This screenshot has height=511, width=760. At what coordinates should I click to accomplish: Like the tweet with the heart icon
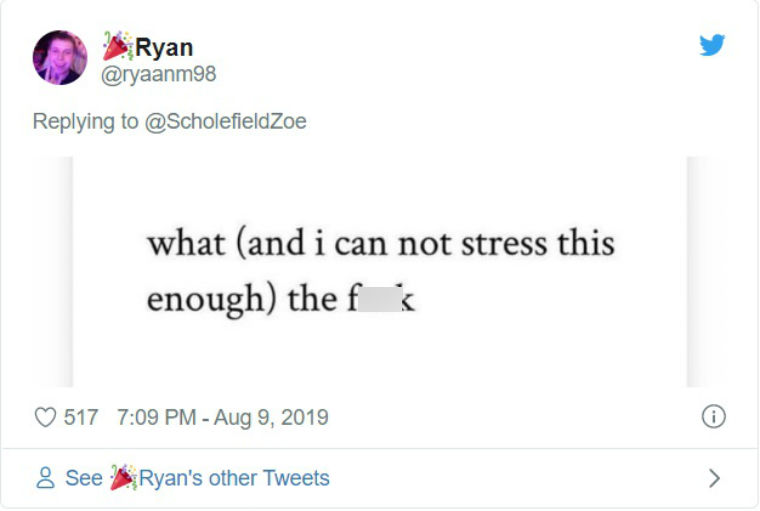(x=46, y=417)
